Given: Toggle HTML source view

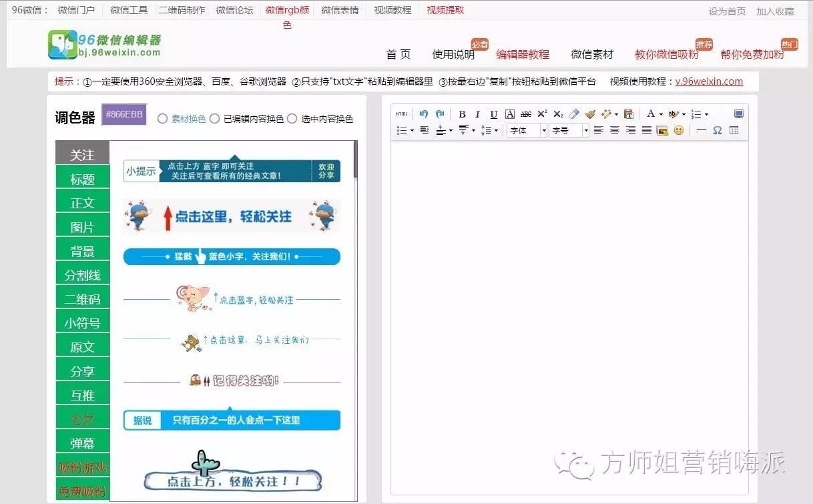Looking at the screenshot, I should point(401,114).
